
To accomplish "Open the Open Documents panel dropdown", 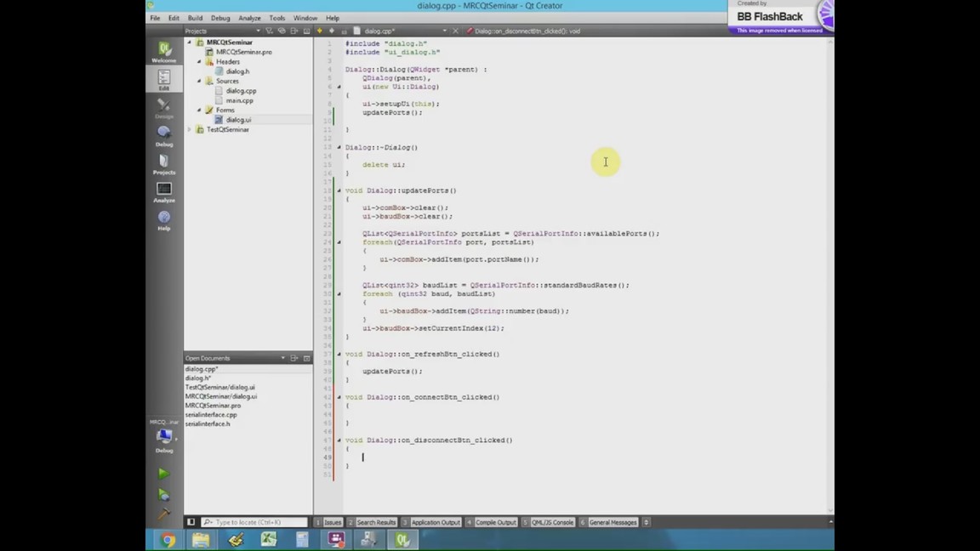I will point(282,358).
